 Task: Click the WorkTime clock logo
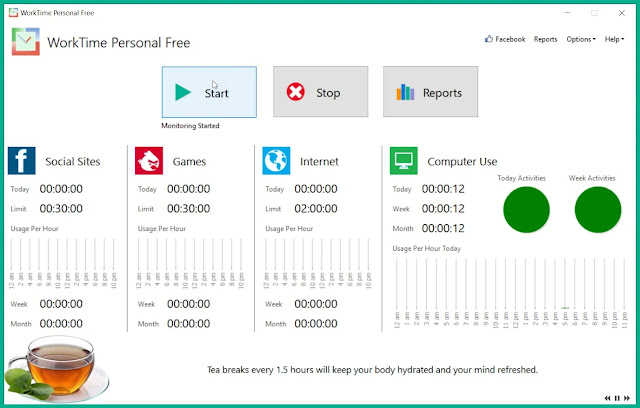tap(26, 42)
